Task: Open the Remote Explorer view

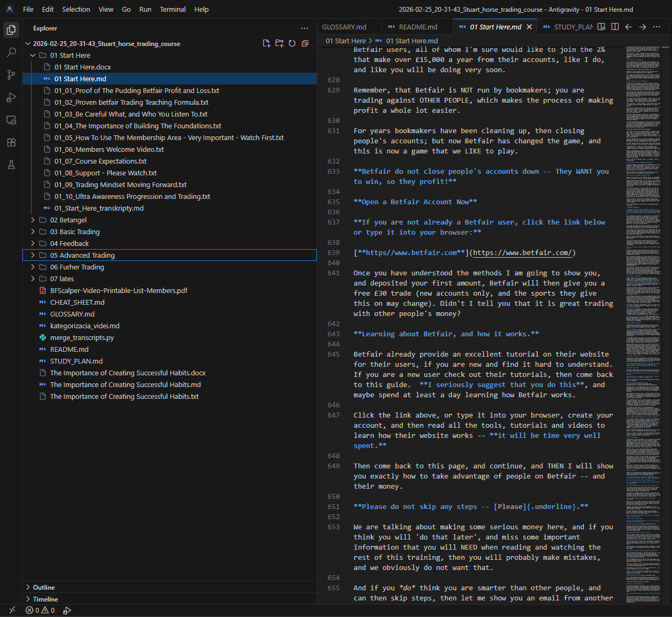Action: (x=11, y=120)
